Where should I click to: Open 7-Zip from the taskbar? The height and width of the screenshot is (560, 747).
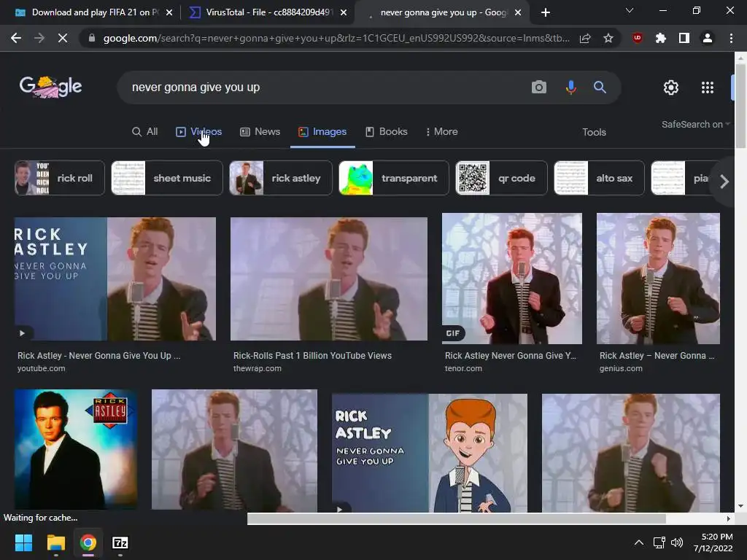tap(120, 542)
